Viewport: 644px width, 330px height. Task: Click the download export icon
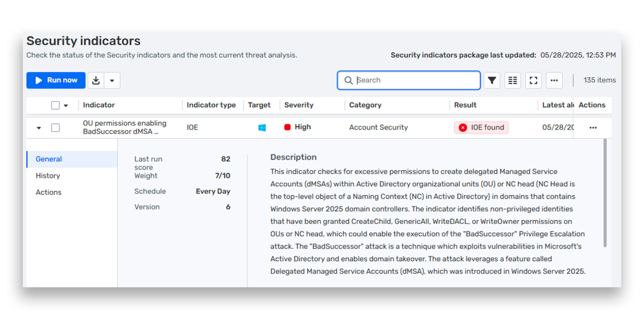[96, 80]
